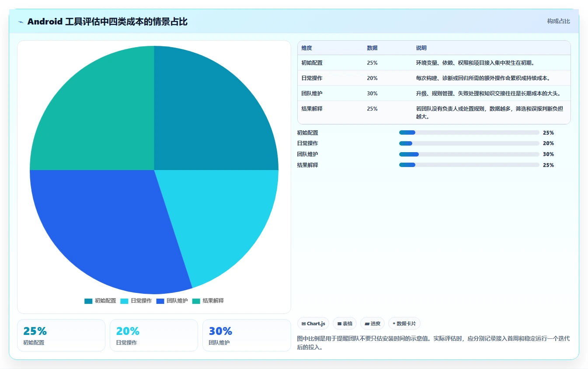Click the 团队维护 progress bar

469,154
